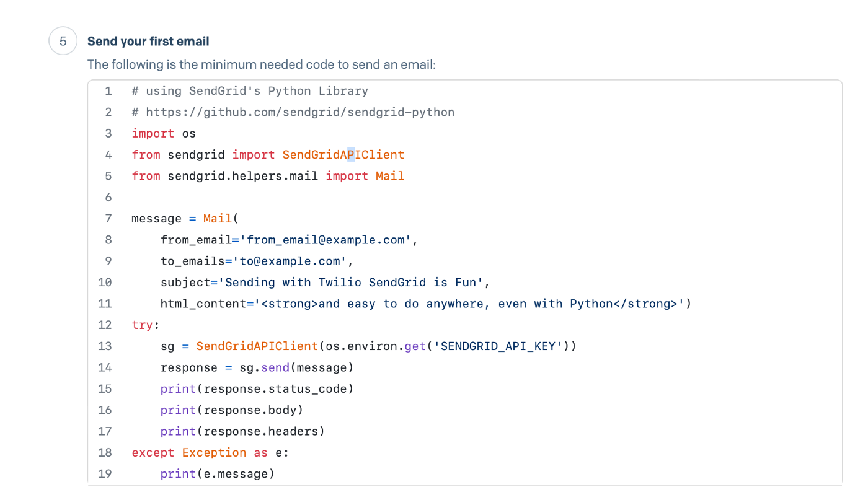Screen dimensions: 868x500
Task: Click the sentence 'The following is the minimum needed code'
Action: pos(262,64)
